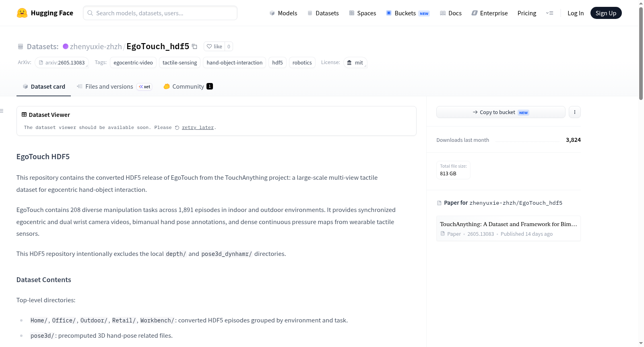Click the Copy to bucket button
Screen dimensions: 644x347
pos(501,112)
